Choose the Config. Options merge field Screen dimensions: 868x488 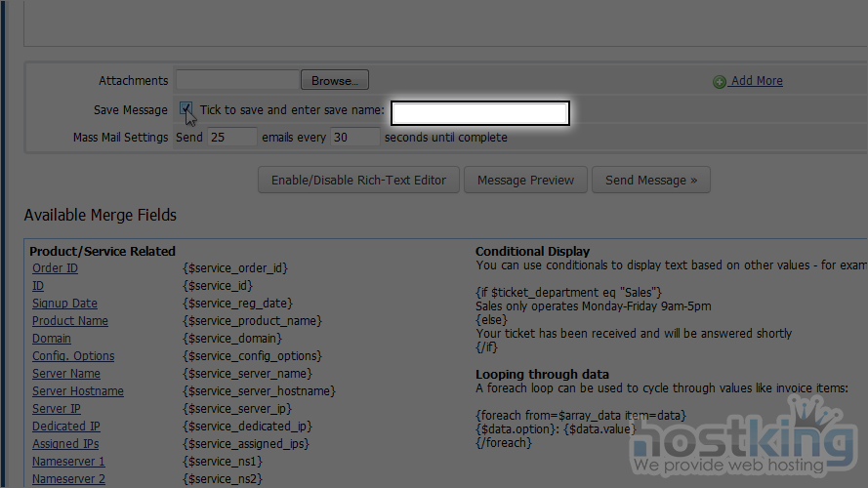(x=73, y=356)
